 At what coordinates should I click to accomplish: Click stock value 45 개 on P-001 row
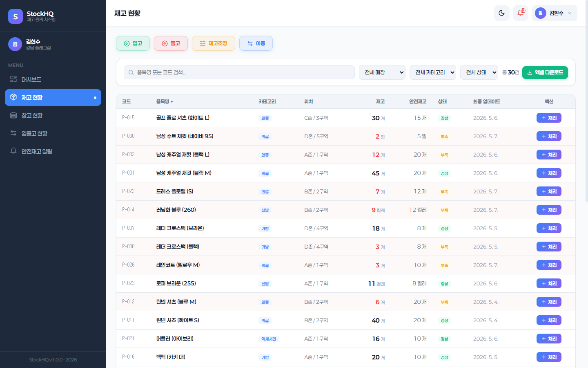(378, 173)
